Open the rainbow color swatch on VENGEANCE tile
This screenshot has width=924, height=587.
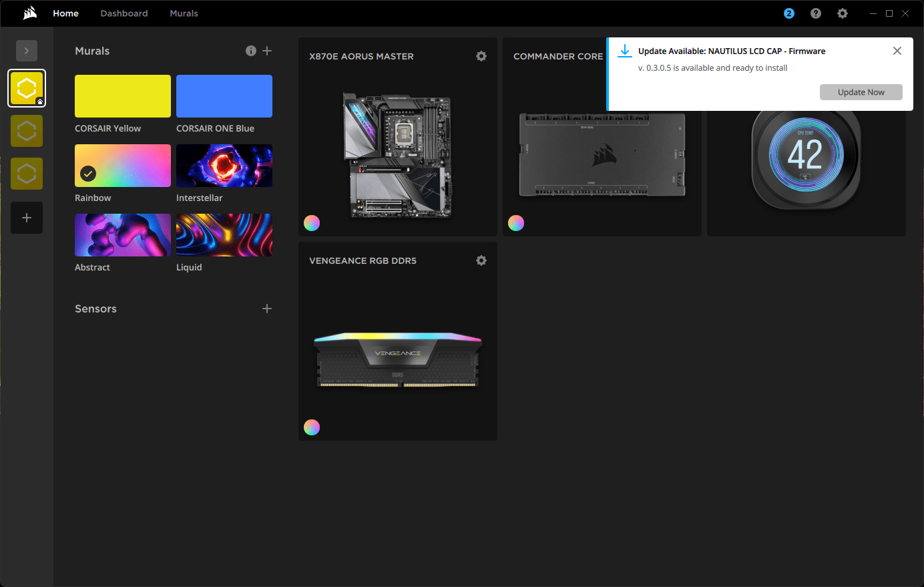coord(312,427)
